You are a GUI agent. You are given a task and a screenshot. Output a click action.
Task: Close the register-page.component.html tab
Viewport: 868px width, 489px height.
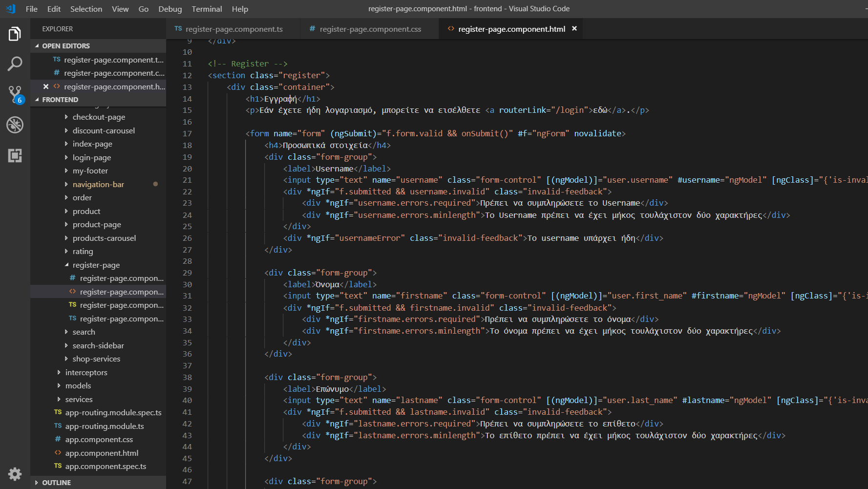574,29
